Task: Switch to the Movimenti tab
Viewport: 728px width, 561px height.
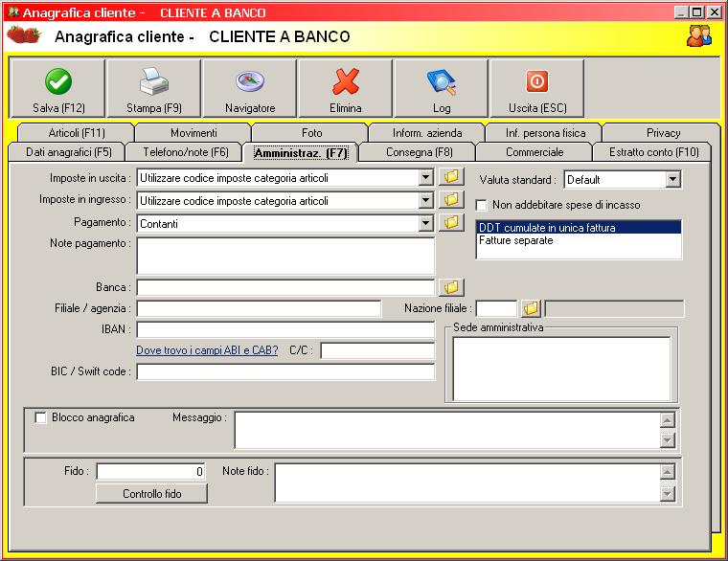Action: 193,133
